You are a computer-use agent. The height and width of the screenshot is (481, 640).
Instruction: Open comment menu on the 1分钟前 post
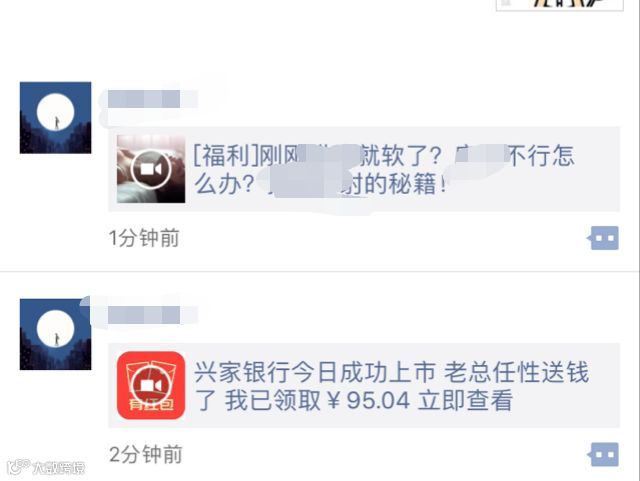(x=603, y=238)
